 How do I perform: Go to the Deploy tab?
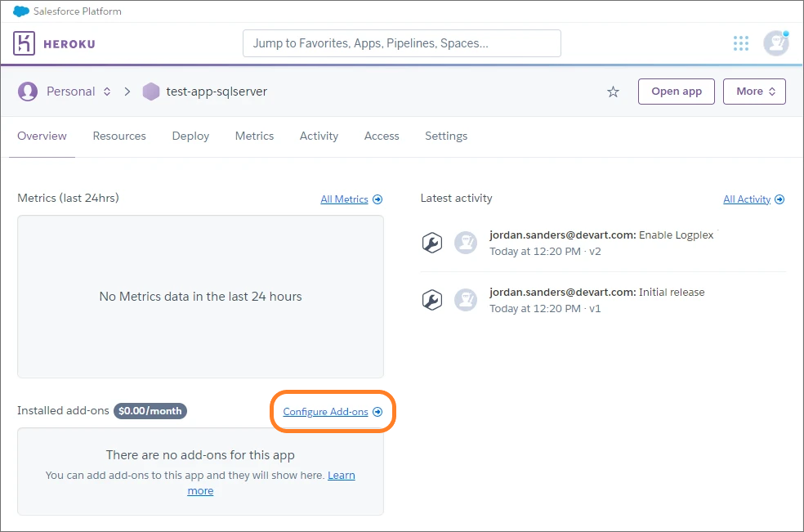(x=190, y=136)
